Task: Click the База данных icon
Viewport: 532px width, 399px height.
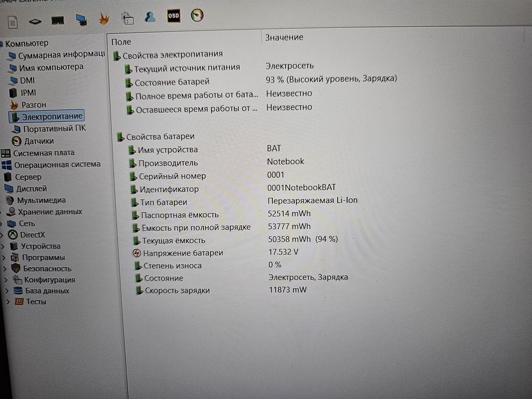Action: [x=18, y=291]
